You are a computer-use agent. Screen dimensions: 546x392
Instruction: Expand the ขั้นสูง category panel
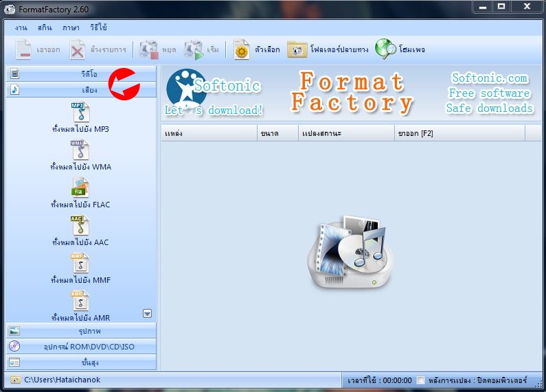[x=81, y=362]
